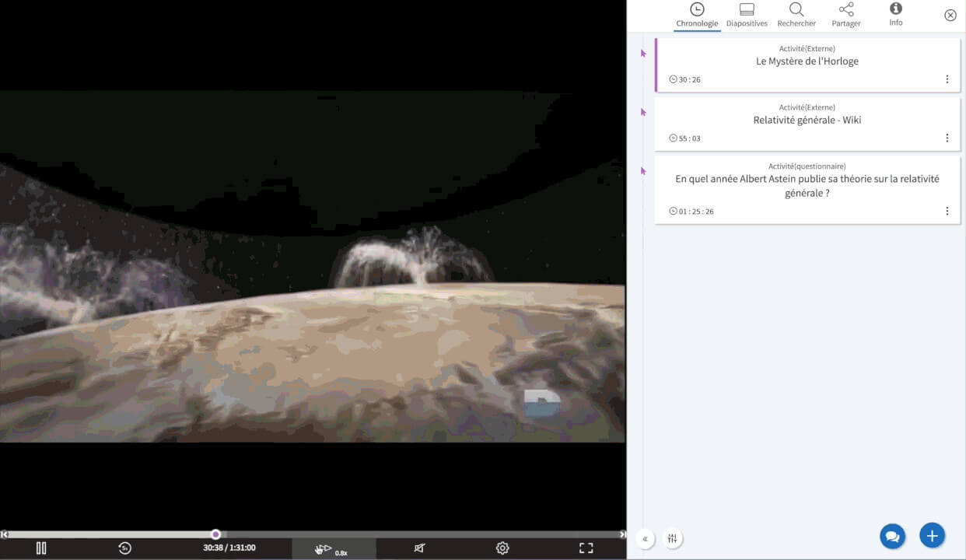
Task: Click the blue chat bubble icon
Action: [x=892, y=536]
